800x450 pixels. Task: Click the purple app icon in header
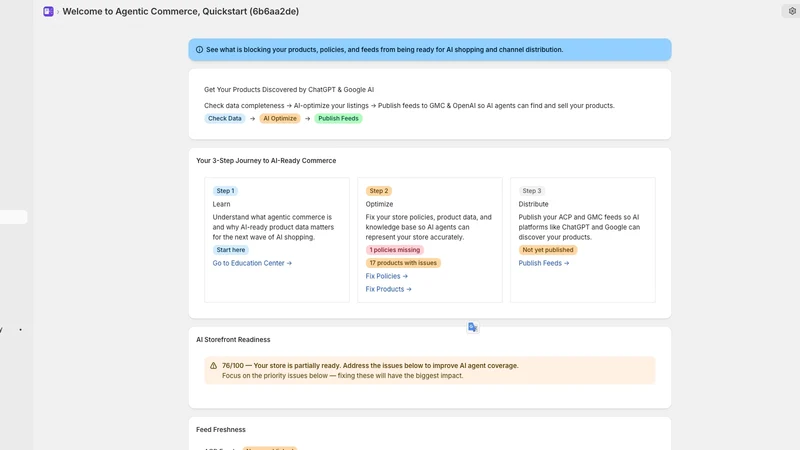(48, 11)
